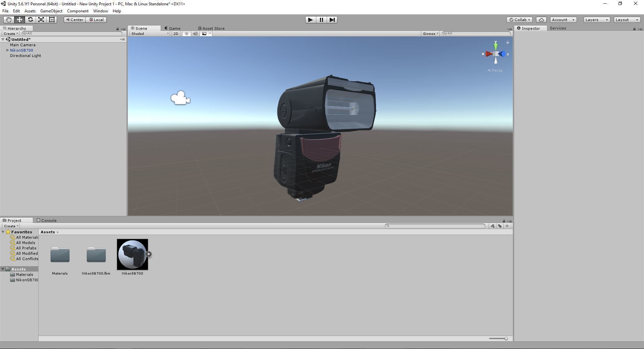Open the NikonSB700.fbm folder icon
Image resolution: width=644 pixels, height=349 pixels.
[x=96, y=255]
